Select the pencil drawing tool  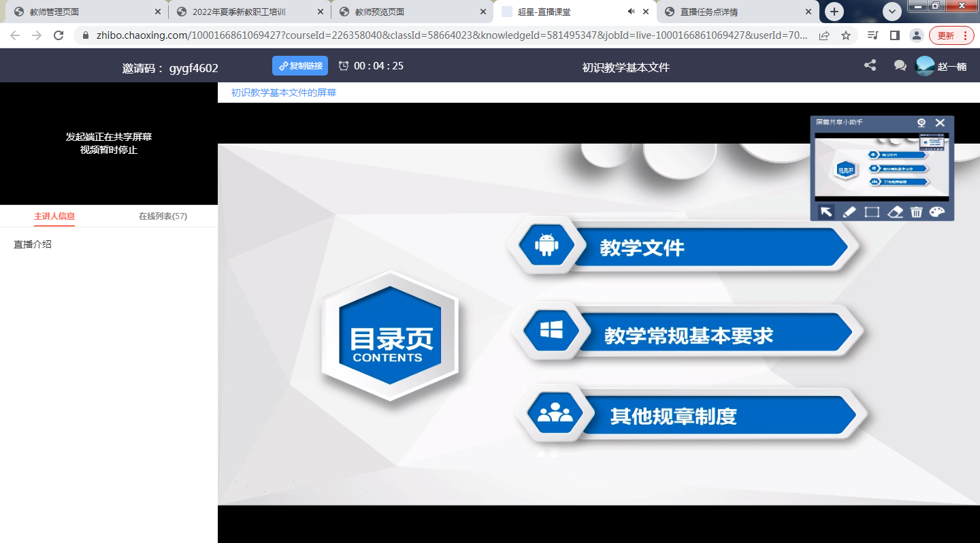(x=849, y=212)
